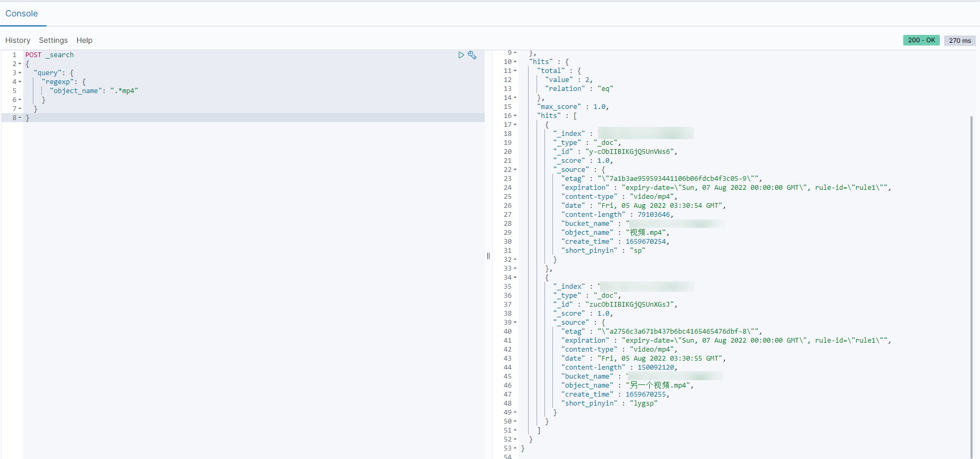Collapse the request body at line 2
This screenshot has width=980, height=459.
[x=20, y=64]
